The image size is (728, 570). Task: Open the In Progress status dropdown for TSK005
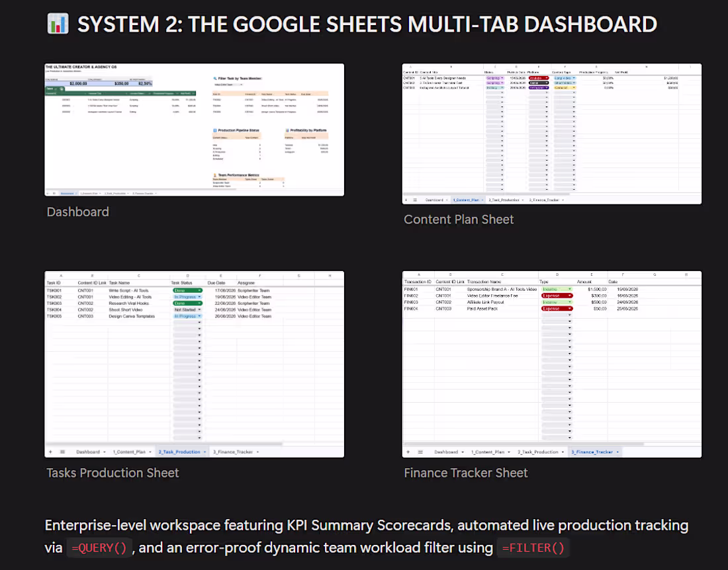coord(187,316)
